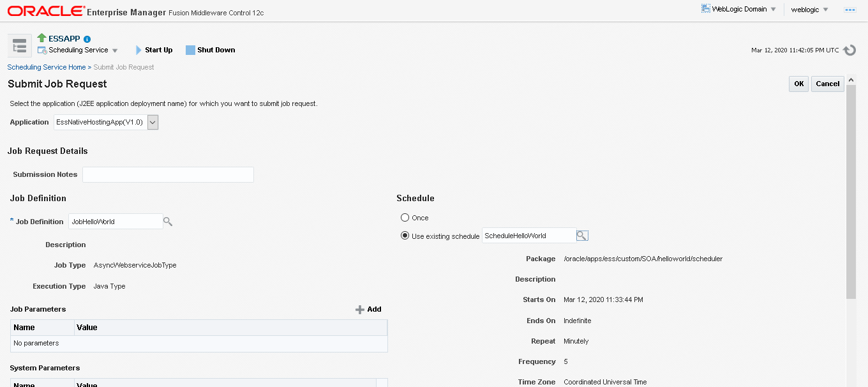Add a new Job Parameter with the plus icon
The width and height of the screenshot is (868, 387).
(x=360, y=309)
